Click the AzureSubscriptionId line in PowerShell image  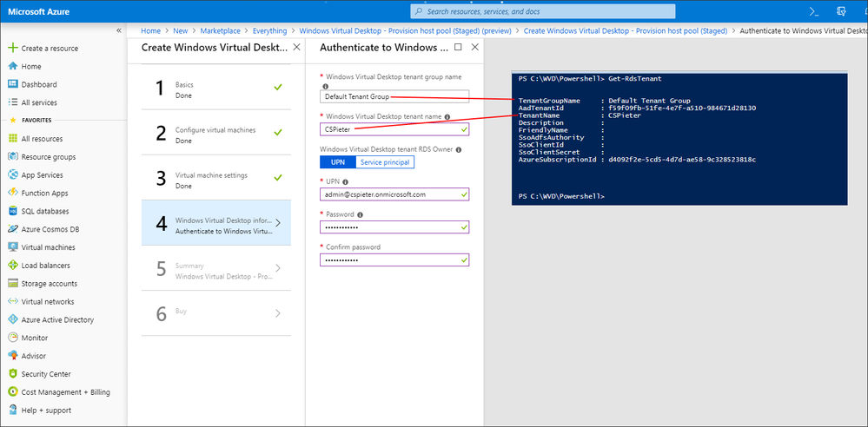tap(637, 160)
